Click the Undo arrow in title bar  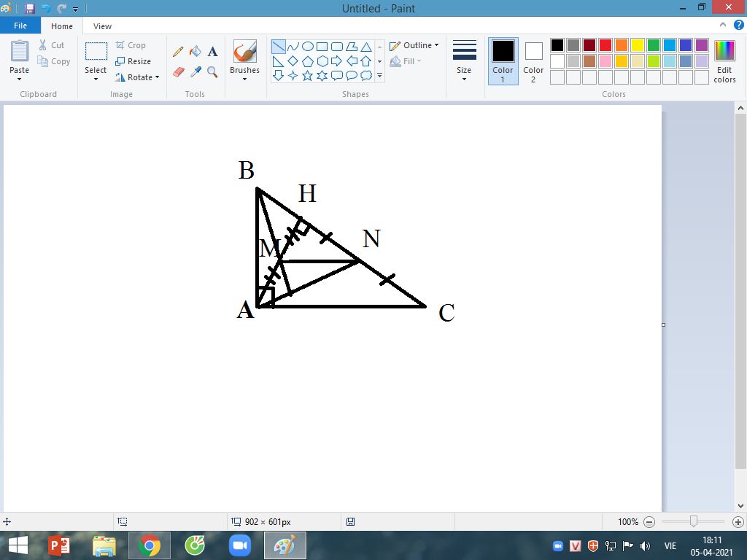pyautogui.click(x=46, y=8)
